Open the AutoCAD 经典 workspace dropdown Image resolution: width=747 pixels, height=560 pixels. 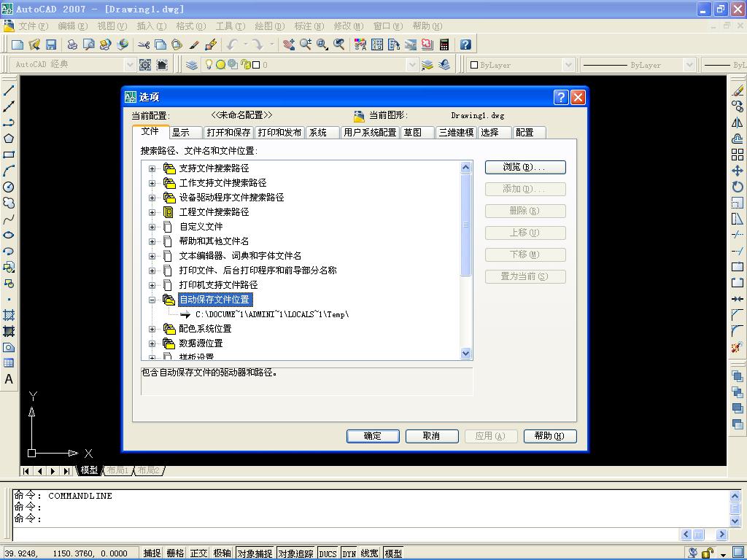[x=130, y=64]
